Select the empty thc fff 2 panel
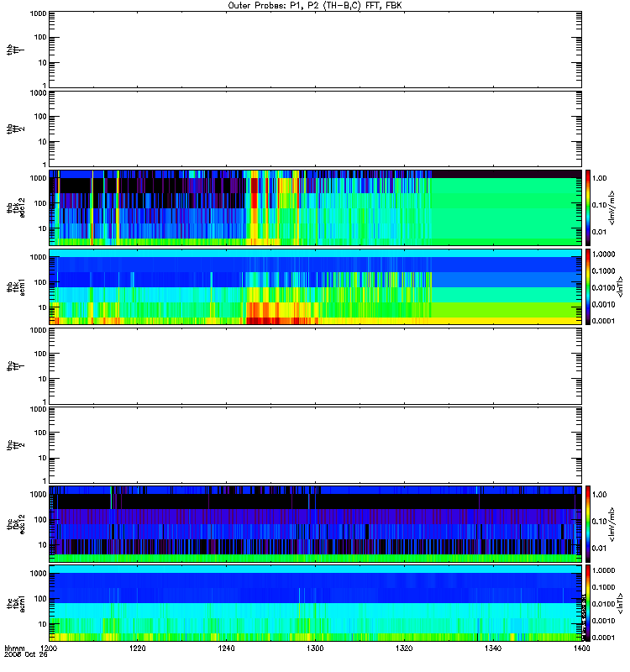 pyautogui.click(x=315, y=445)
